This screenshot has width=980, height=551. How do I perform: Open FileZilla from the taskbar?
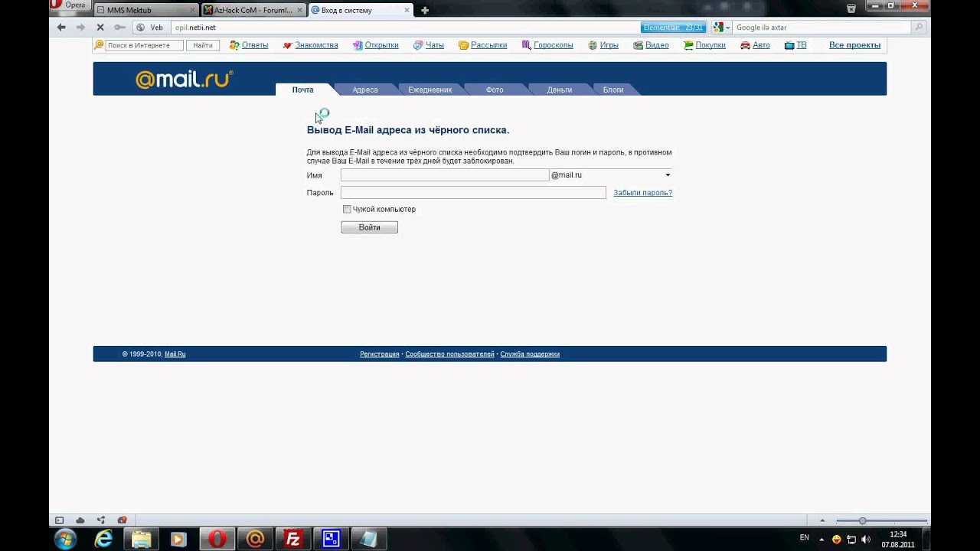tap(292, 539)
